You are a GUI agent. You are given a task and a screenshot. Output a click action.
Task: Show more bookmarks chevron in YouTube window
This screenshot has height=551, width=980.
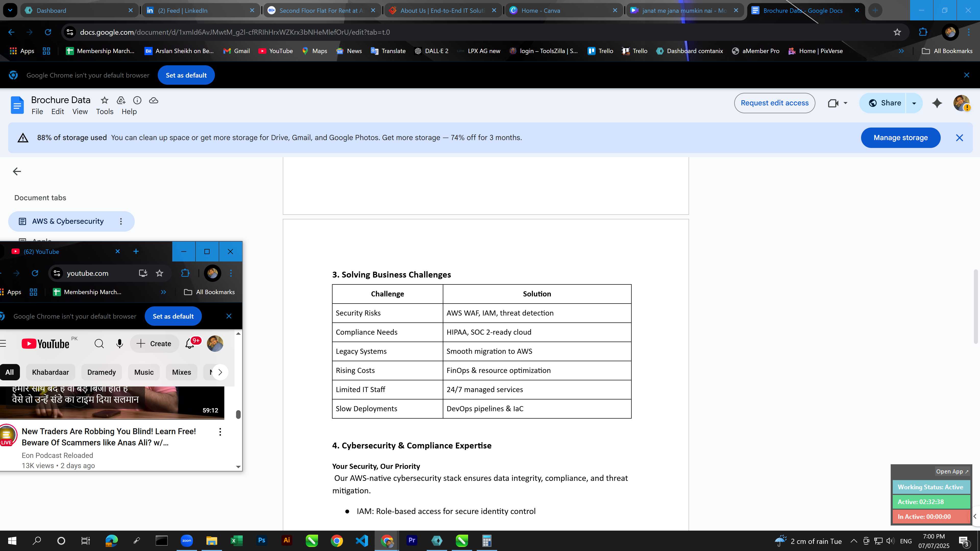pyautogui.click(x=163, y=292)
